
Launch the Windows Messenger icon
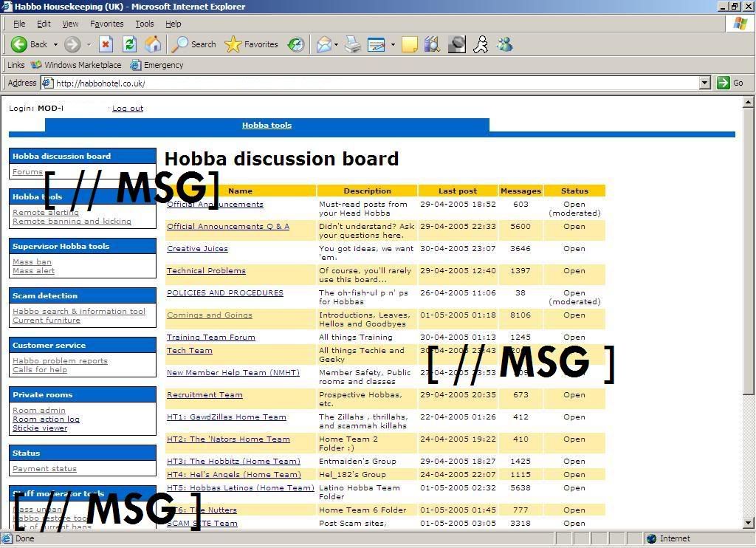point(505,44)
